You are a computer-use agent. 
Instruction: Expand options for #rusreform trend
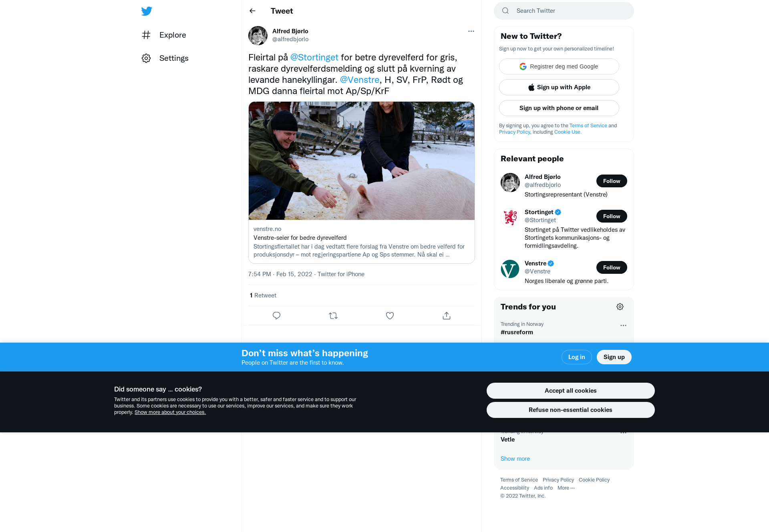pyautogui.click(x=623, y=325)
